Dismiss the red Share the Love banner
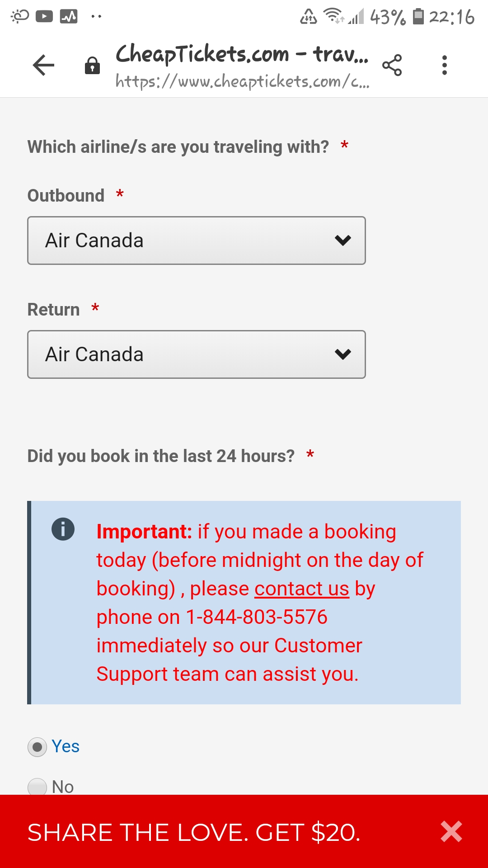Screen dimensions: 488x868 (x=451, y=831)
